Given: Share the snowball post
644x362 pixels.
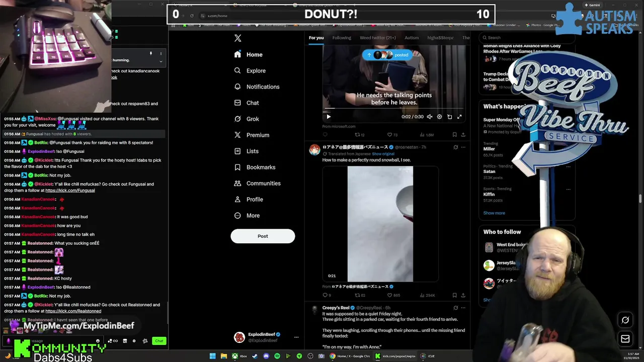Looking at the screenshot, I should (463, 295).
